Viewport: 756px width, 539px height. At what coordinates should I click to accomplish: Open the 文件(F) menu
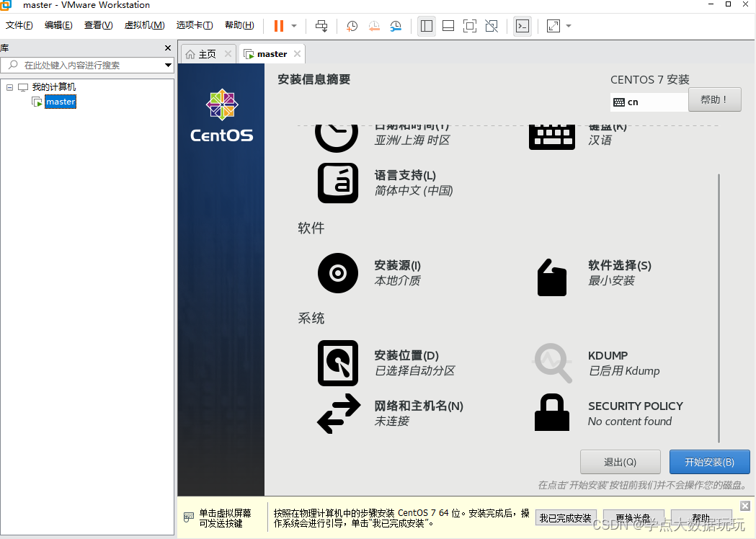(x=19, y=25)
